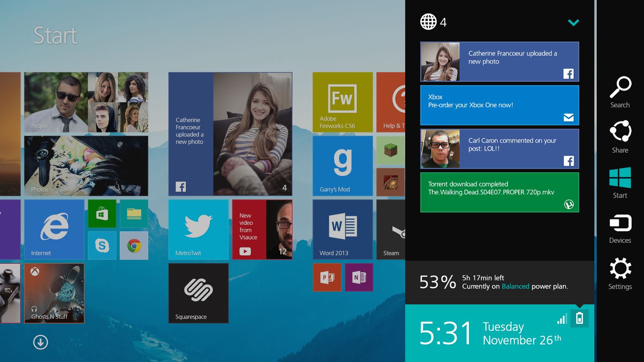Click the Balanced power plan link

[x=515, y=287]
